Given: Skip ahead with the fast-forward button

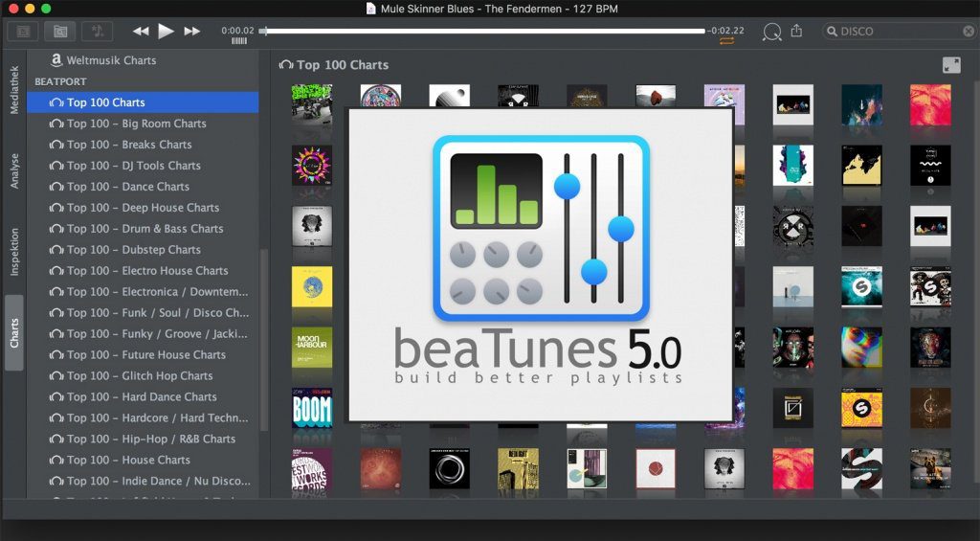Looking at the screenshot, I should click(191, 31).
